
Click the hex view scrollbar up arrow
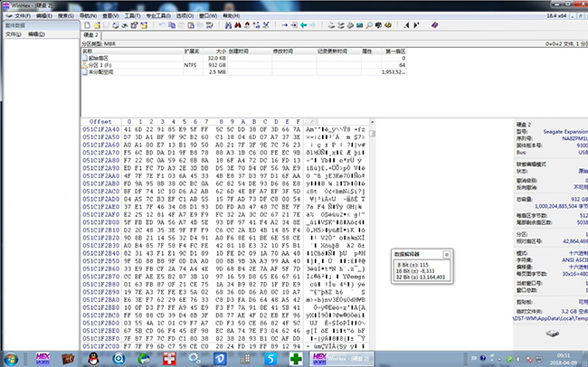(x=372, y=122)
